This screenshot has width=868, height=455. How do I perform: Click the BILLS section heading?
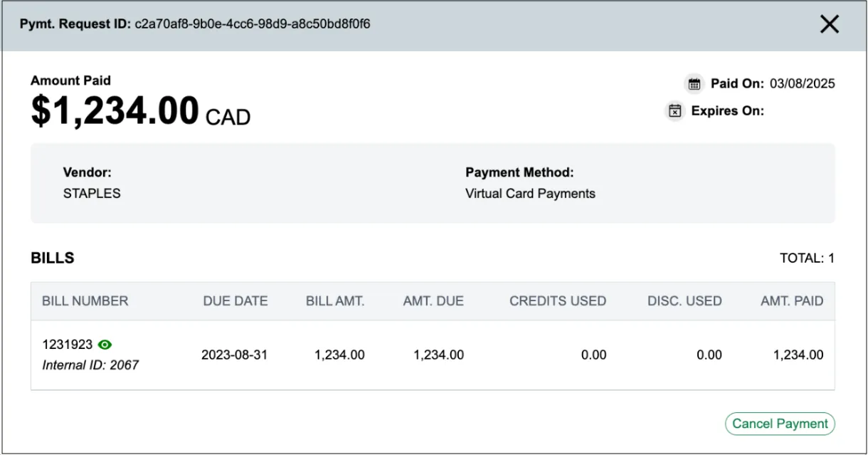coord(53,258)
